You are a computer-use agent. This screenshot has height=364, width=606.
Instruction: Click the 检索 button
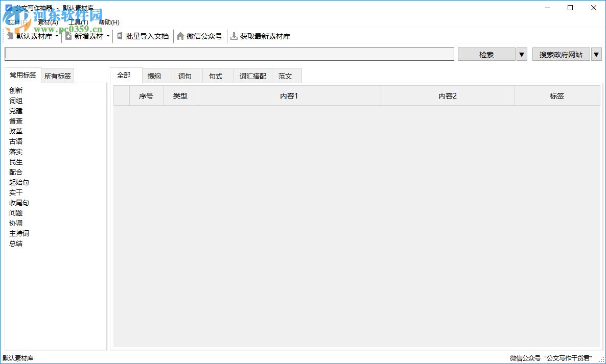(486, 55)
